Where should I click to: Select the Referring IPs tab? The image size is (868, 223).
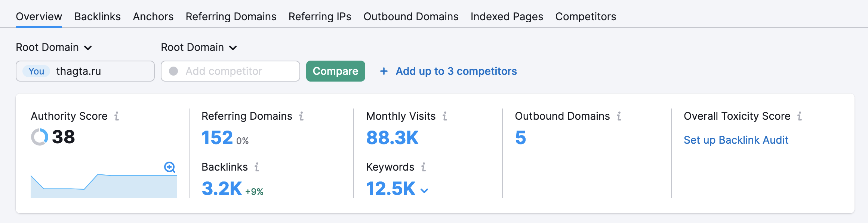click(x=320, y=16)
